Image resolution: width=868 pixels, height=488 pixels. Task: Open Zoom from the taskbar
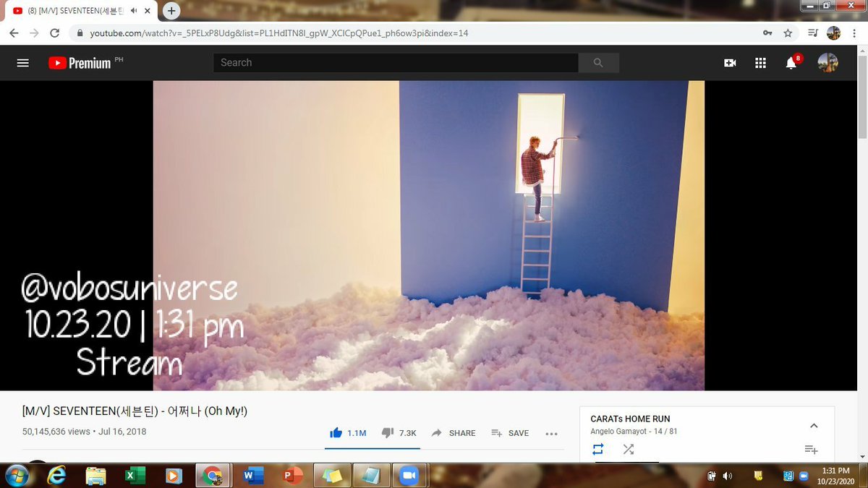(409, 475)
